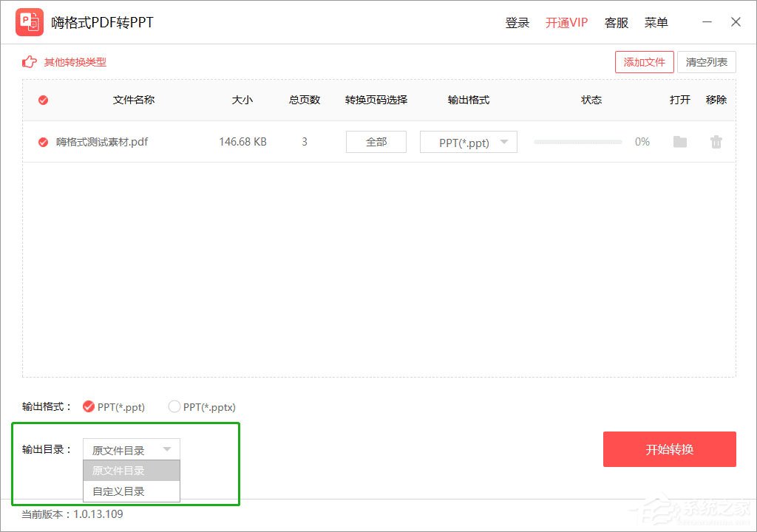Toggle the checkmark beside 嗨格式测试素材.pdf
This screenshot has height=532, width=757.
point(42,142)
